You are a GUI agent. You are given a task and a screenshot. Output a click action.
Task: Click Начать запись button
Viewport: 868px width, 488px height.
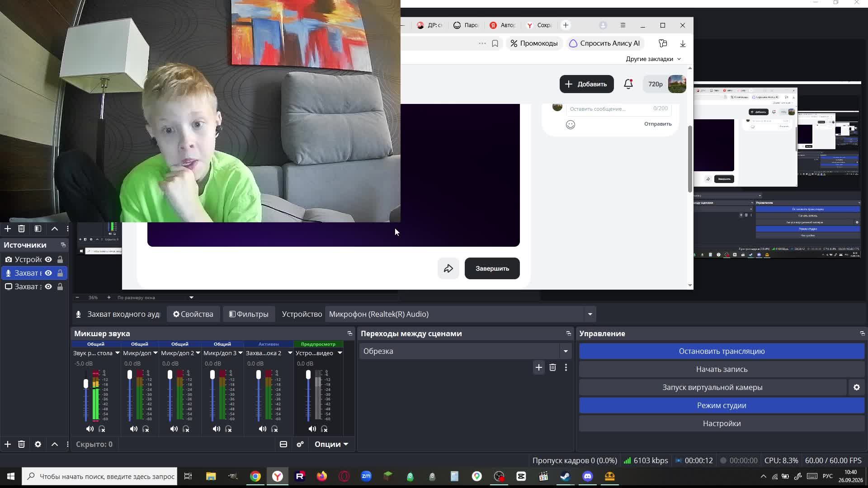[x=722, y=369]
